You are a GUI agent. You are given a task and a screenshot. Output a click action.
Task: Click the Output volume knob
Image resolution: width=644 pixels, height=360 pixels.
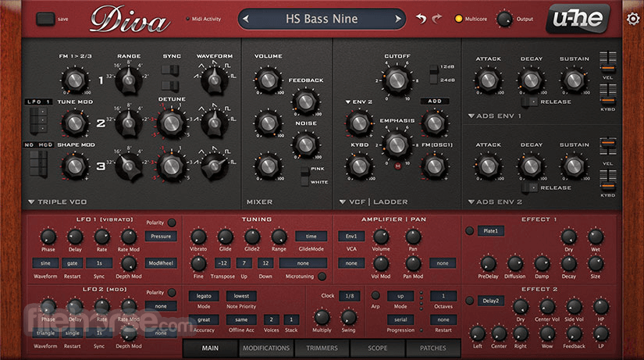[504, 19]
